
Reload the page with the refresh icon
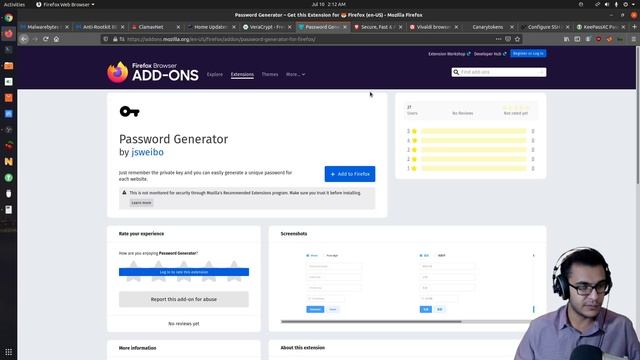tap(46, 39)
